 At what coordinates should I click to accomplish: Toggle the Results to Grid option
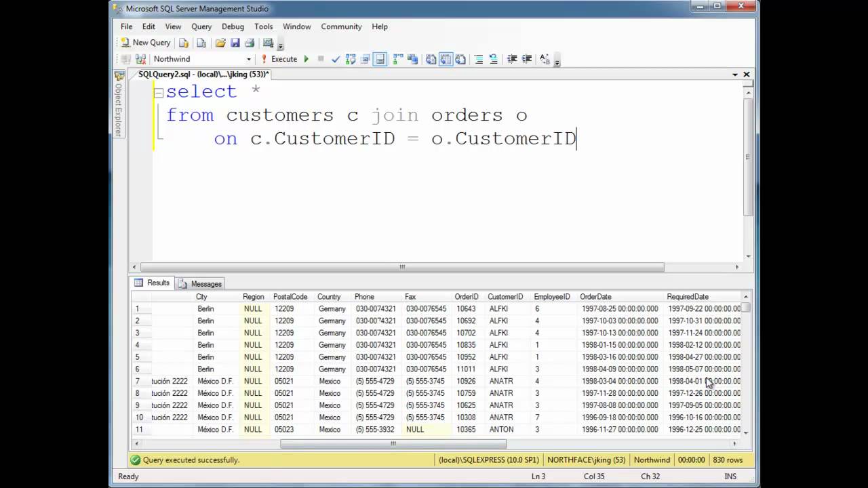coord(446,59)
